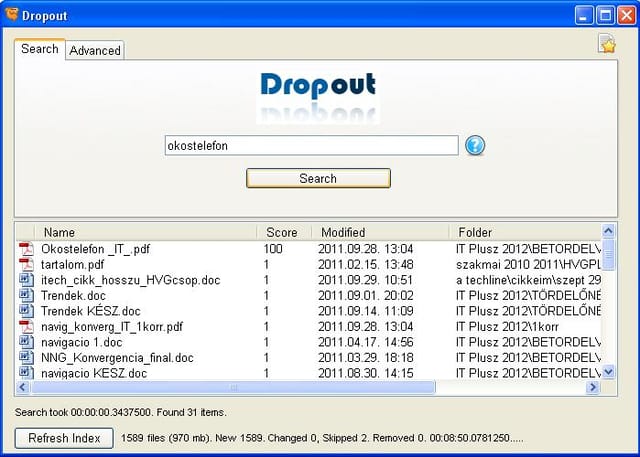Select navig_konverg_IT_1korr.pdf in results
This screenshot has height=457, width=640.
(x=112, y=326)
